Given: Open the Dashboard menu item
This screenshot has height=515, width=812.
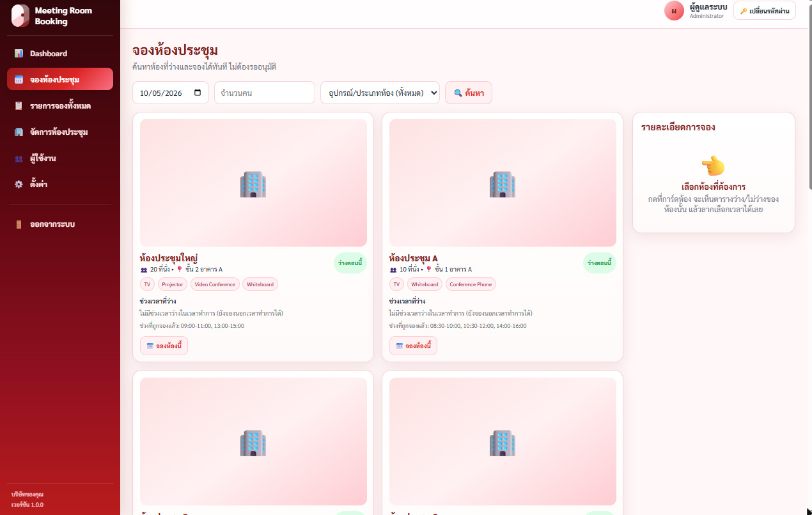Looking at the screenshot, I should (x=60, y=54).
